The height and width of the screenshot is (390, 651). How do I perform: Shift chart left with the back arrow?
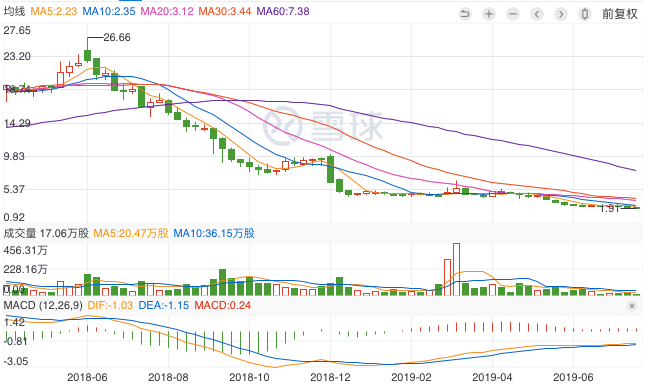click(537, 14)
